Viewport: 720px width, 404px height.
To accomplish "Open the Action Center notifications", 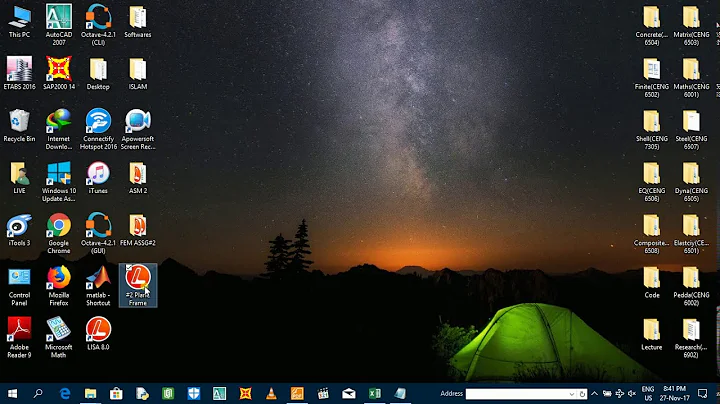I will (x=702, y=393).
